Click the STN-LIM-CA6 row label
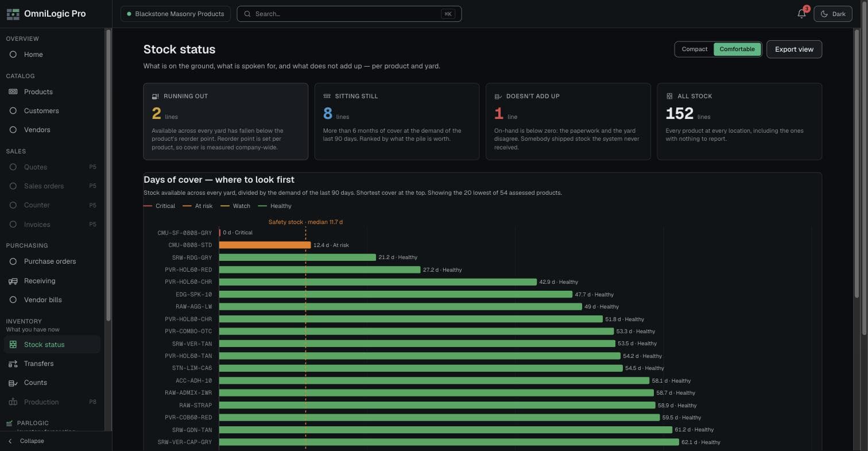This screenshot has width=868, height=451. click(x=192, y=368)
